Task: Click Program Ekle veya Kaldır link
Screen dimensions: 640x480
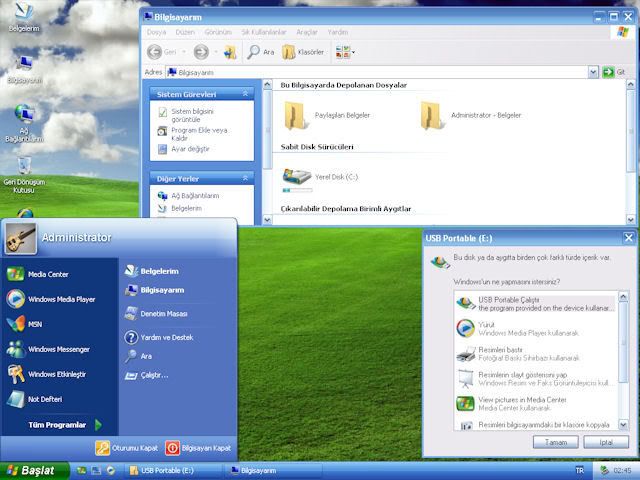Action: [199, 134]
